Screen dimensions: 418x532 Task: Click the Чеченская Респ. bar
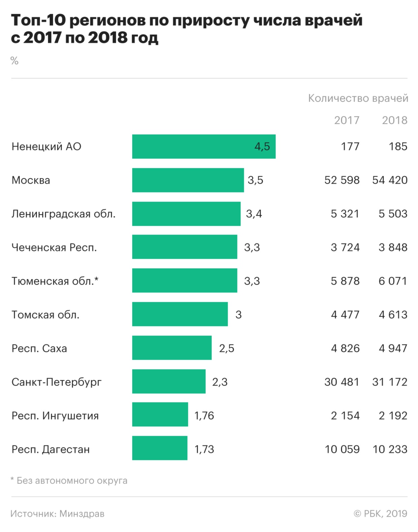click(x=184, y=247)
